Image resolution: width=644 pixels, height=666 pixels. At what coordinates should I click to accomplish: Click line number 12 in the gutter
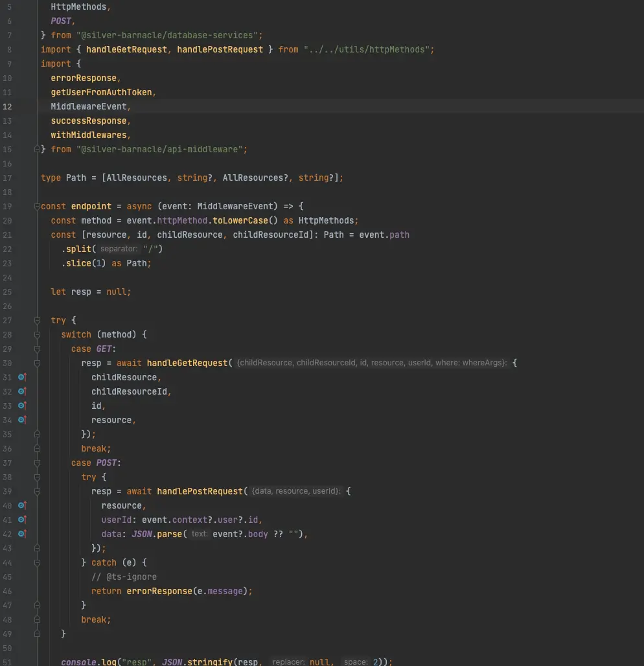tap(7, 107)
